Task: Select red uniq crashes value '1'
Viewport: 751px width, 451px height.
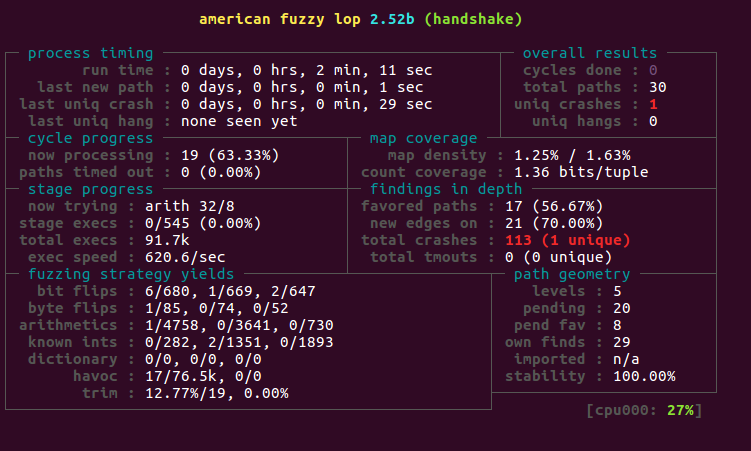Action: pos(653,104)
